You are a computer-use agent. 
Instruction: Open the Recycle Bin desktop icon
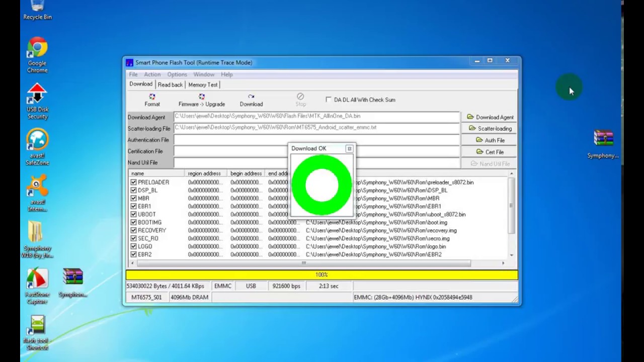[37, 10]
